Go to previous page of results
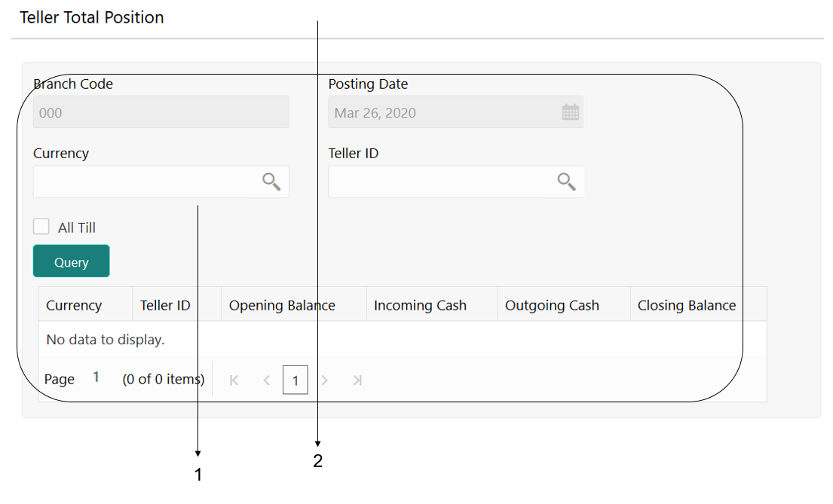The height and width of the screenshot is (504, 833). click(x=266, y=380)
